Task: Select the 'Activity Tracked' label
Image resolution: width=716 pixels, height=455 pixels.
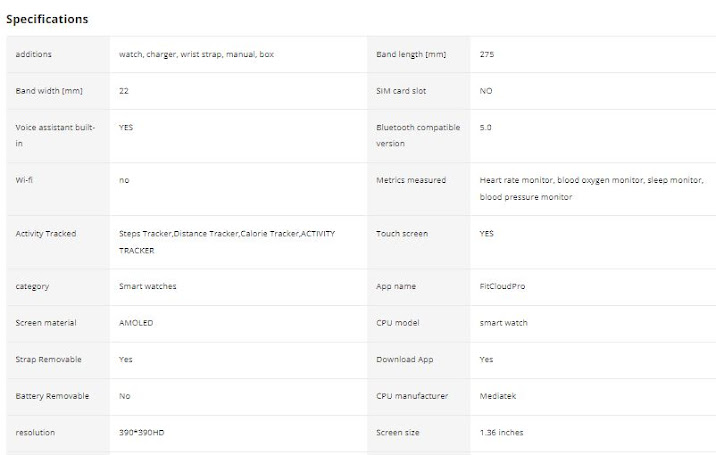Action: pyautogui.click(x=46, y=234)
